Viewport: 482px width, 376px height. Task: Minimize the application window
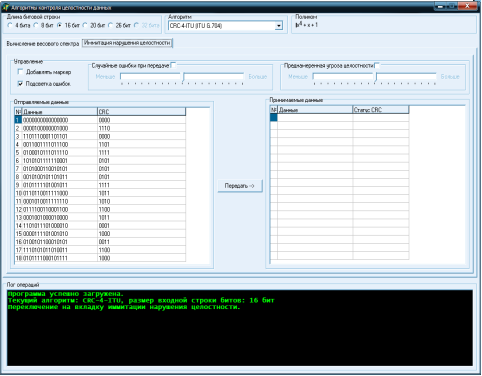click(441, 6)
